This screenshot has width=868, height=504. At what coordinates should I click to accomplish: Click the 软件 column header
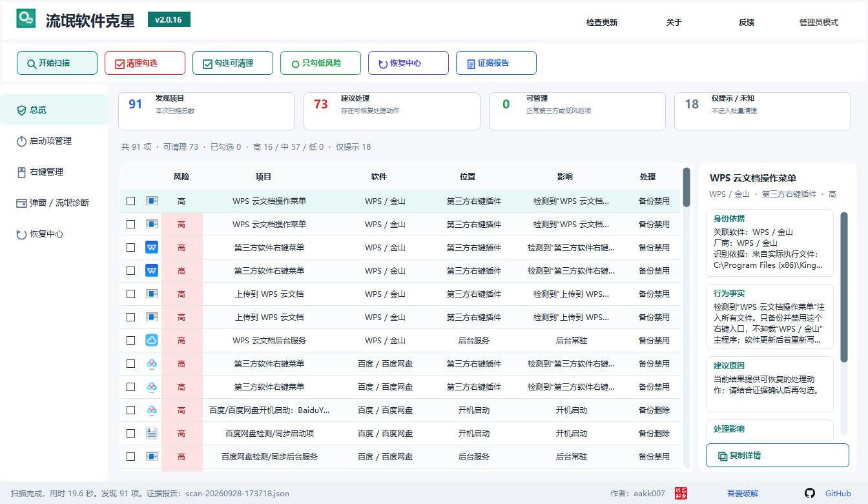click(379, 177)
